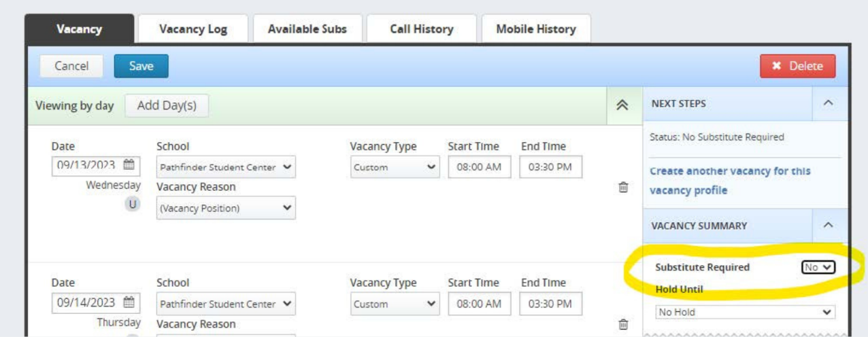Viewport: 868px width, 337px height.
Task: Open calendar picker for 09/13/2023 date
Action: point(129,165)
